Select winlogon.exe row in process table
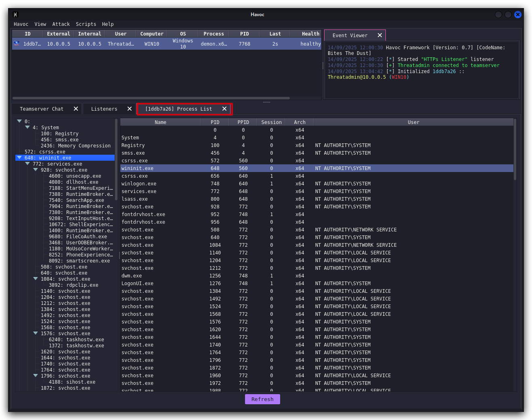This screenshot has height=420, width=532. click(x=317, y=184)
